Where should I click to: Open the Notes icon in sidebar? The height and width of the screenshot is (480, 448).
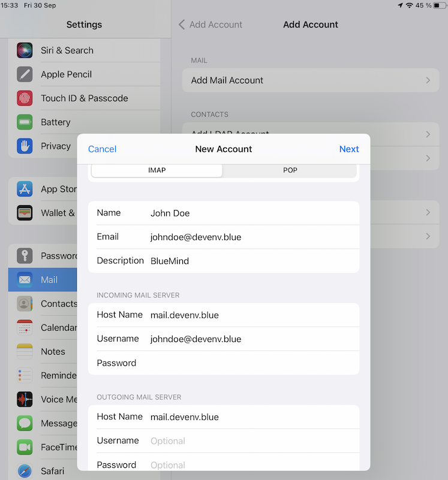(x=25, y=352)
